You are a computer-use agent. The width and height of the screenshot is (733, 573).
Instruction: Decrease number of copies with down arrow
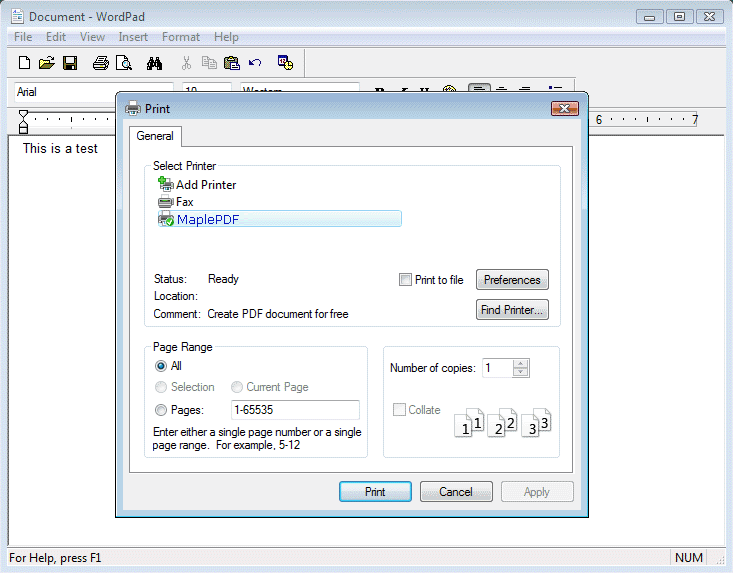click(520, 372)
